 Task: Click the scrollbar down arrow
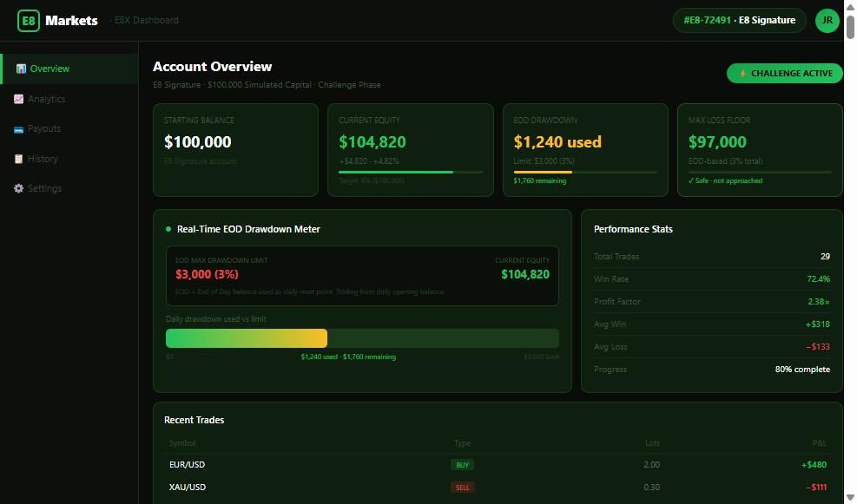(850, 497)
